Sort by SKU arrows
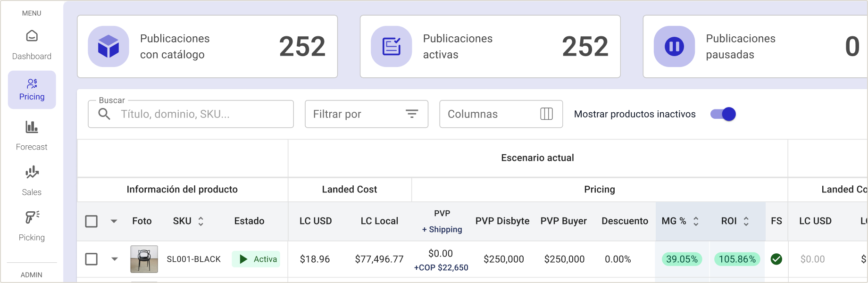Image resolution: width=868 pixels, height=283 pixels. click(x=200, y=221)
